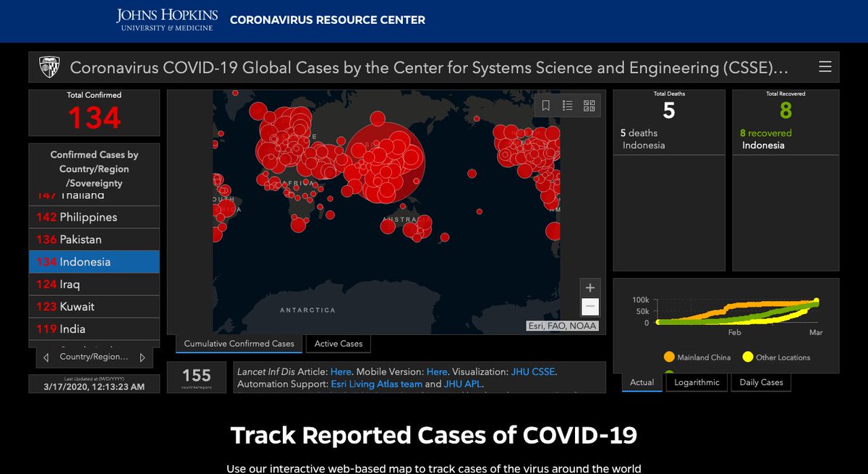Go to previous list with left arrow
868x474 pixels.
46,357
